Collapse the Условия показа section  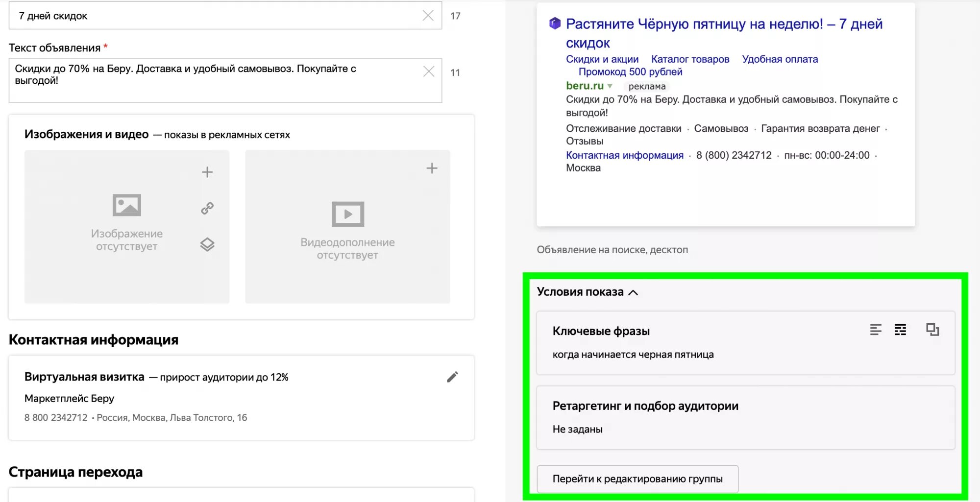[x=633, y=292]
